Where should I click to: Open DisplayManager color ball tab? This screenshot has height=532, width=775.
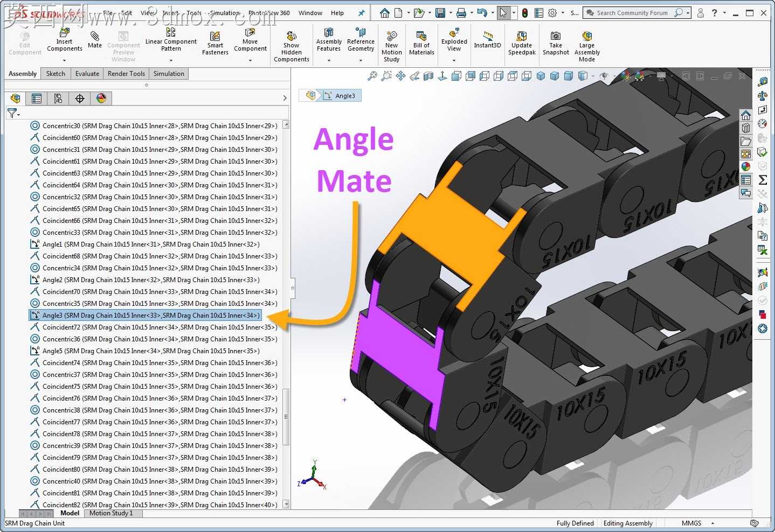(101, 98)
